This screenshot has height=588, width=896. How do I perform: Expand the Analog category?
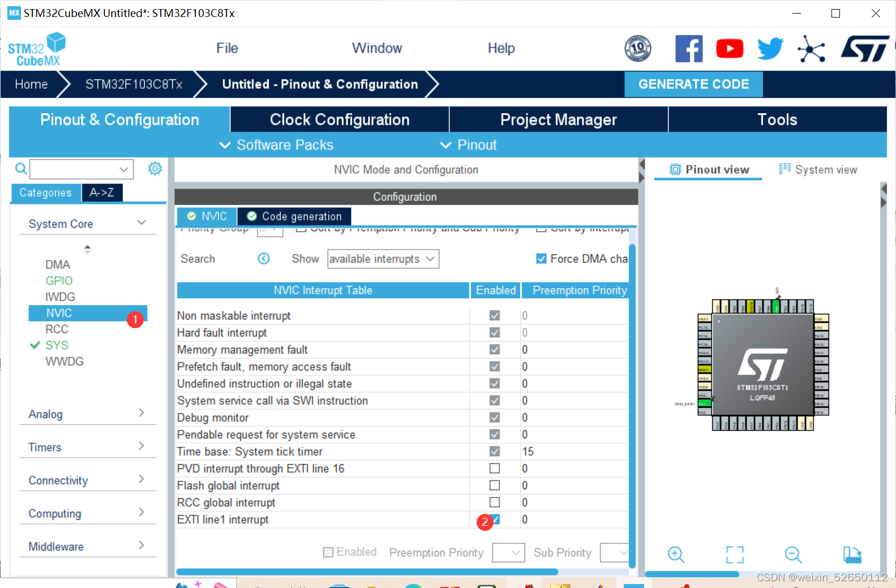click(88, 414)
